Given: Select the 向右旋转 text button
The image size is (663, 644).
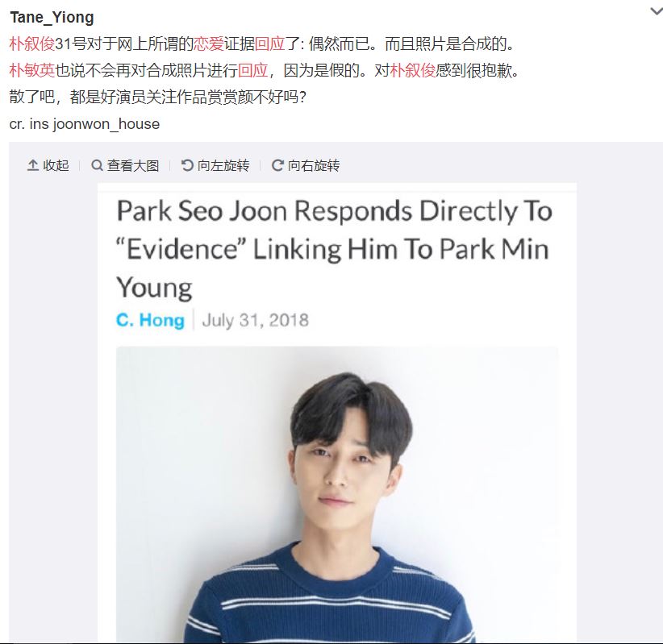Looking at the screenshot, I should 314,165.
